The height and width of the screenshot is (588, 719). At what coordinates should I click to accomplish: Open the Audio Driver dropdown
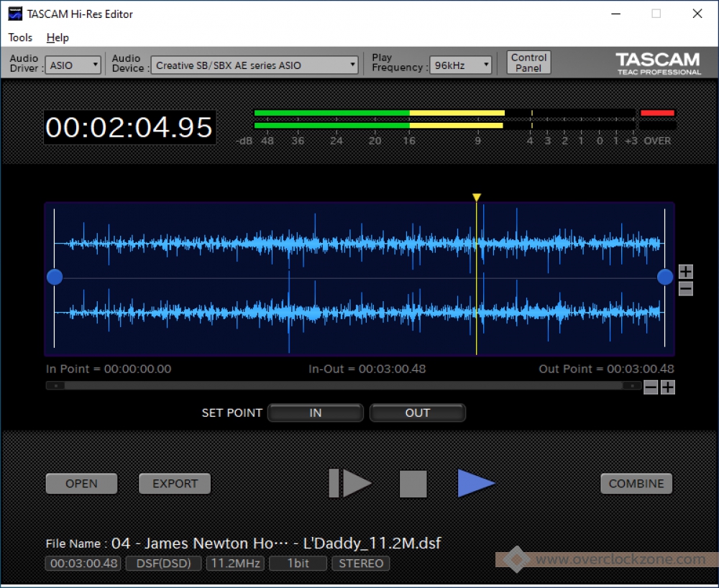[x=73, y=65]
